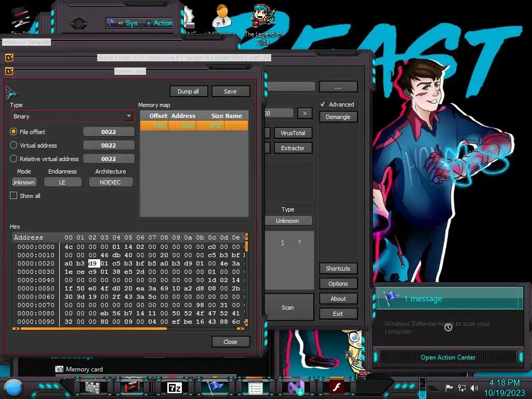The image size is (532, 399).
Task: Select the File offset radio button
Action: coord(14,131)
